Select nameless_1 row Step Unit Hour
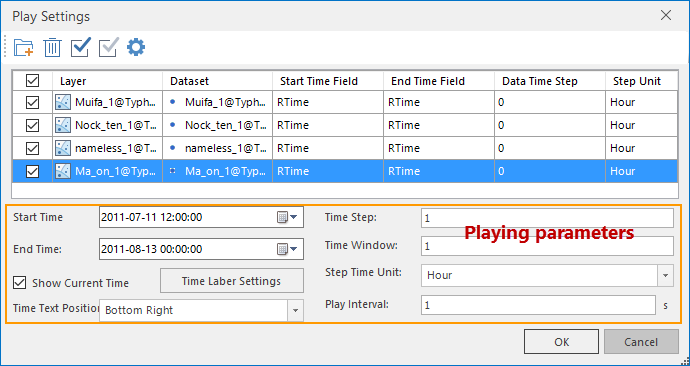The height and width of the screenshot is (366, 690). point(642,148)
